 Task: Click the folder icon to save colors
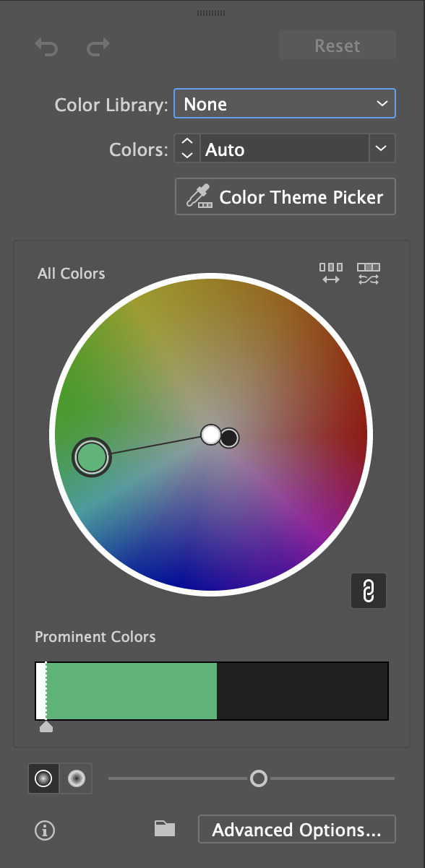(x=165, y=828)
